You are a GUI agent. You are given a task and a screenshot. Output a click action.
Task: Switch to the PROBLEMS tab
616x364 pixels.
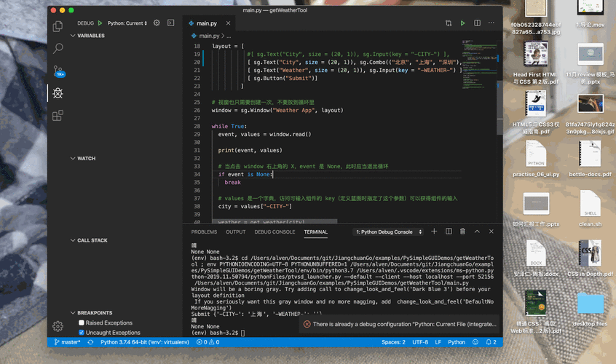(204, 232)
